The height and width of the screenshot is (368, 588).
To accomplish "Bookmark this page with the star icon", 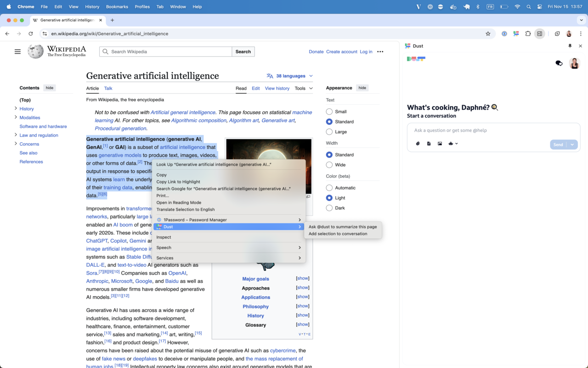I will [488, 34].
